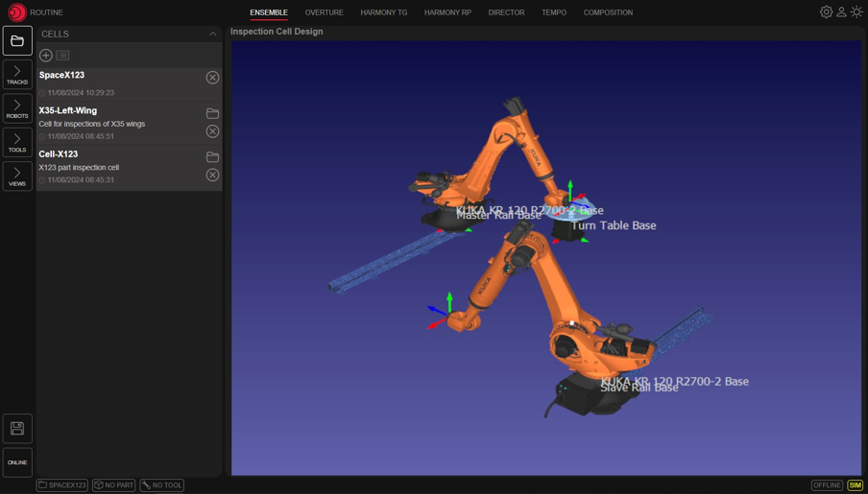
Task: Add a new cell with plus icon
Action: [46, 56]
